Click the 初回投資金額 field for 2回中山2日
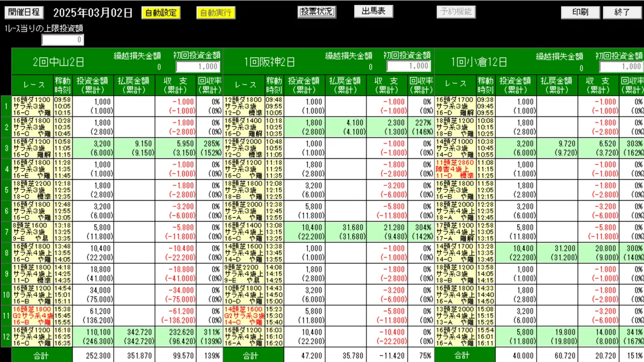Image resolution: width=644 pixels, height=362 pixels. pos(197,66)
